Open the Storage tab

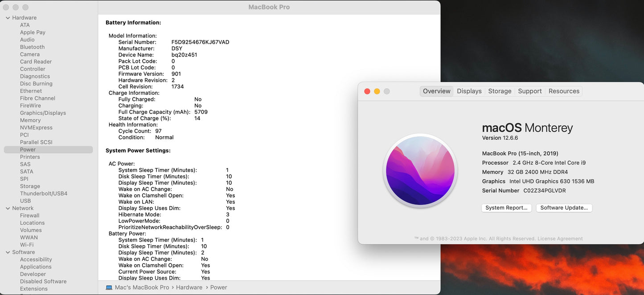click(x=500, y=91)
